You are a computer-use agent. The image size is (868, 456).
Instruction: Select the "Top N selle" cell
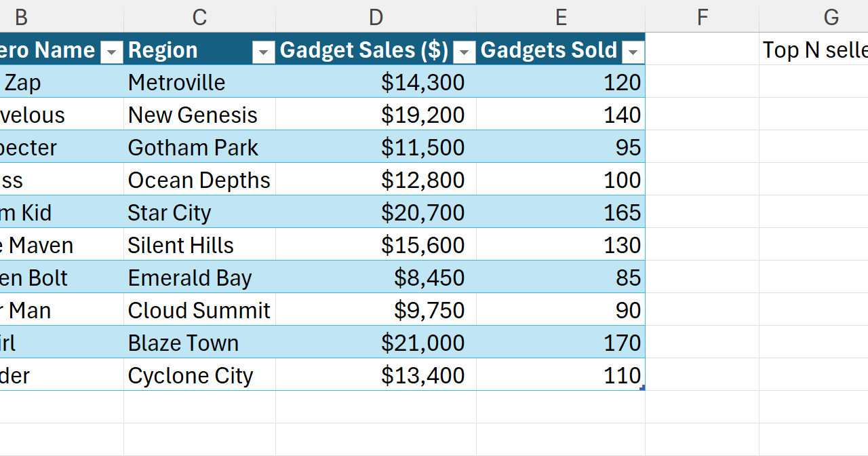pyautogui.click(x=814, y=50)
